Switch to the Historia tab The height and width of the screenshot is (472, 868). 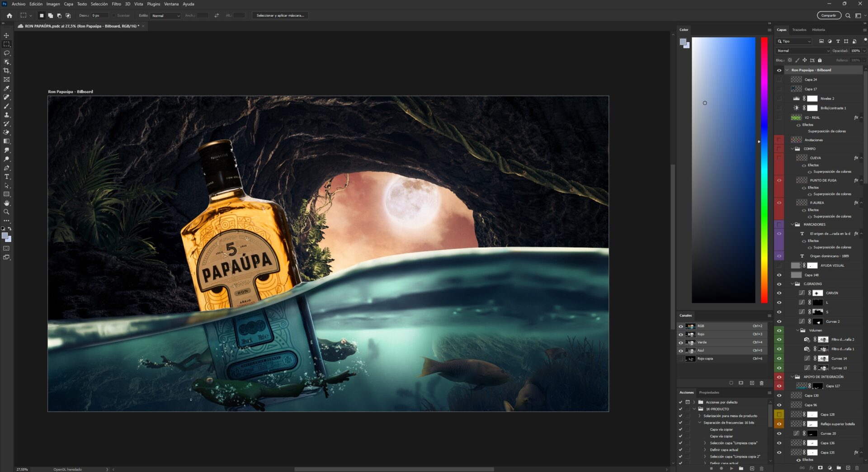[x=818, y=30]
